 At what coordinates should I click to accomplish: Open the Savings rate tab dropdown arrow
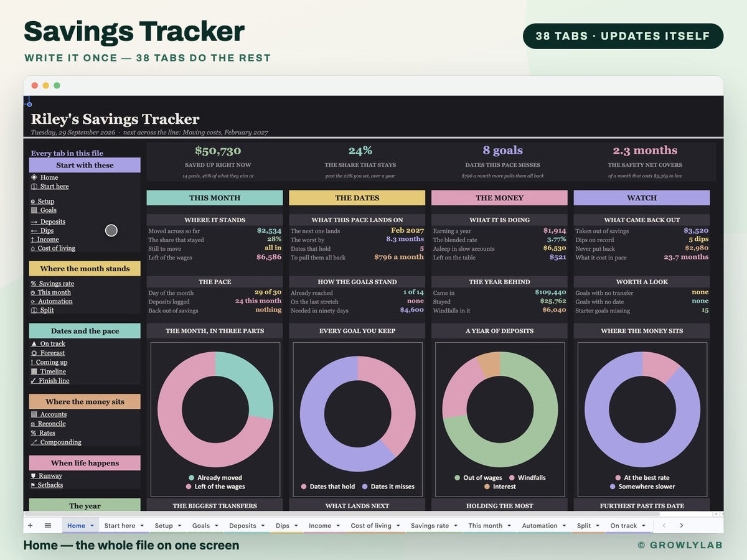[456, 526]
